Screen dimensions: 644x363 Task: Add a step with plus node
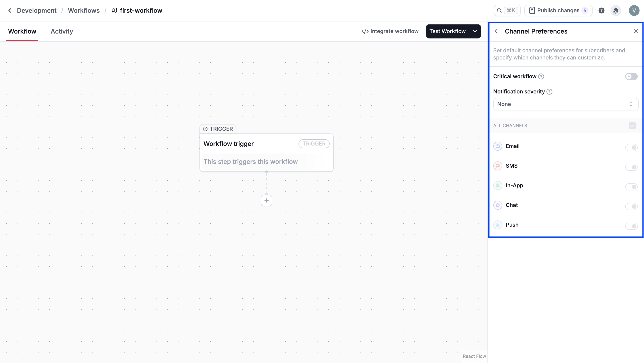(x=266, y=201)
